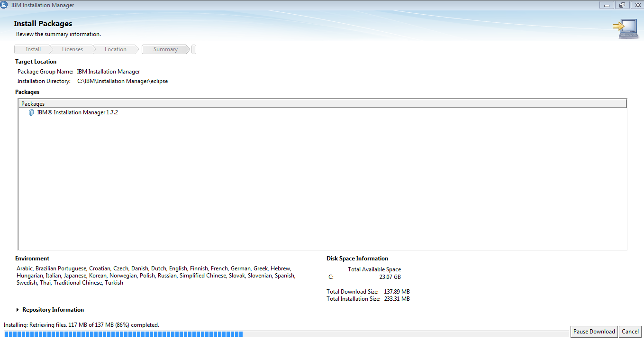
Task: Click the Total Available Space label
Action: [x=374, y=269]
